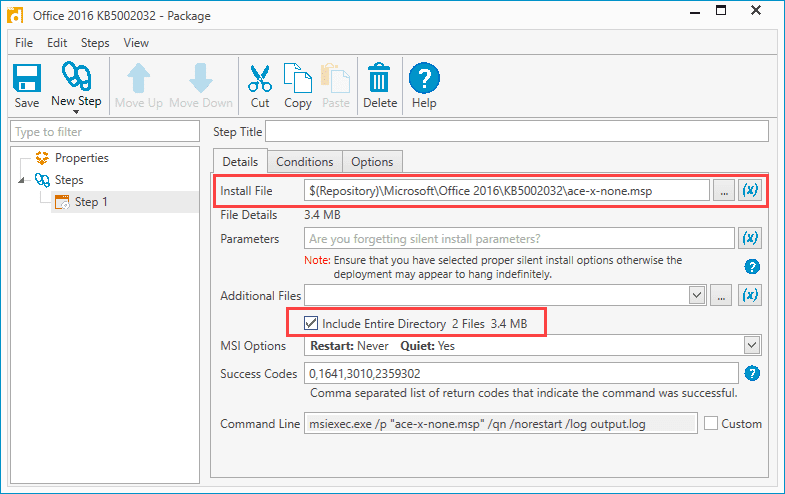Insert variable into Additional Files field
The width and height of the screenshot is (785, 494).
(750, 295)
